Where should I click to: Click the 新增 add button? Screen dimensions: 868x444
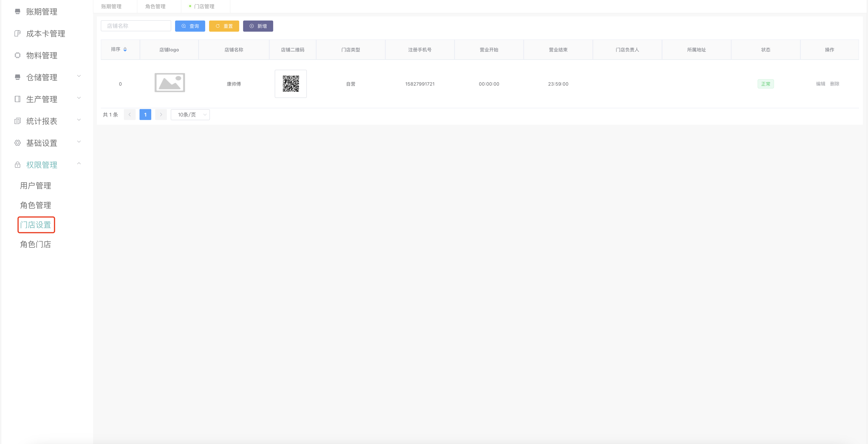[258, 26]
